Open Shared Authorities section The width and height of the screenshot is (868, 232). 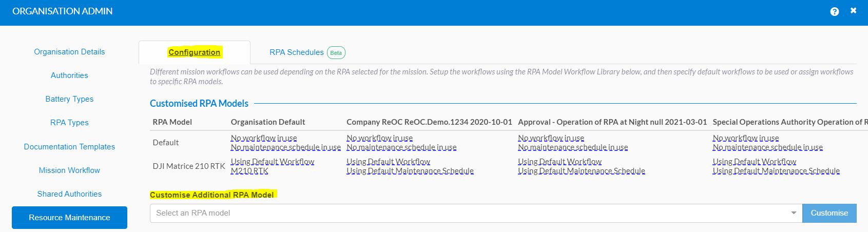(69, 194)
